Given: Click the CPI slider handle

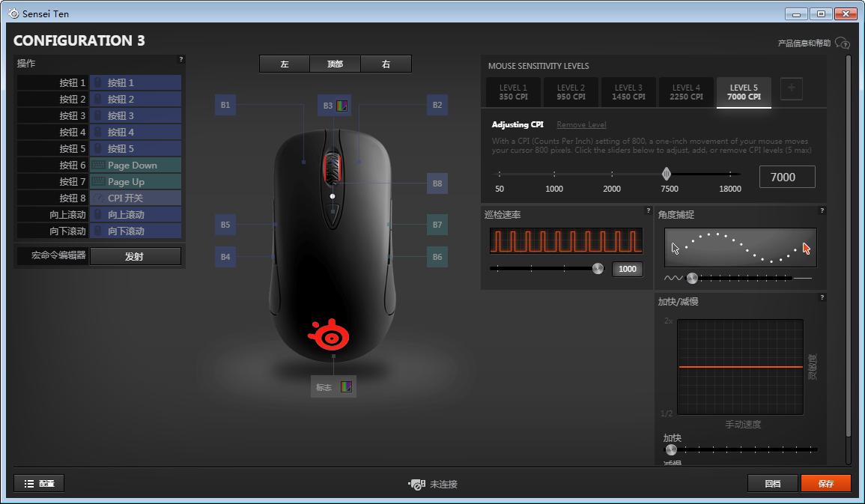Looking at the screenshot, I should 667,174.
